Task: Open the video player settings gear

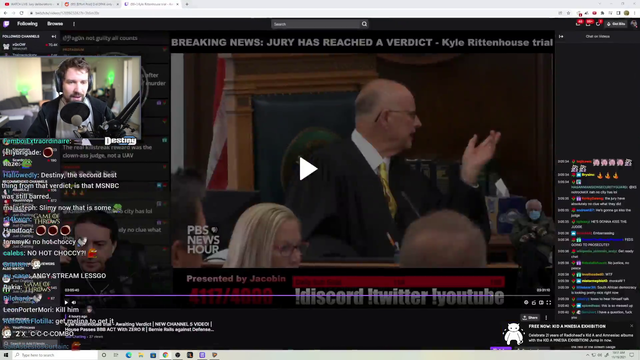Action: click(x=526, y=302)
